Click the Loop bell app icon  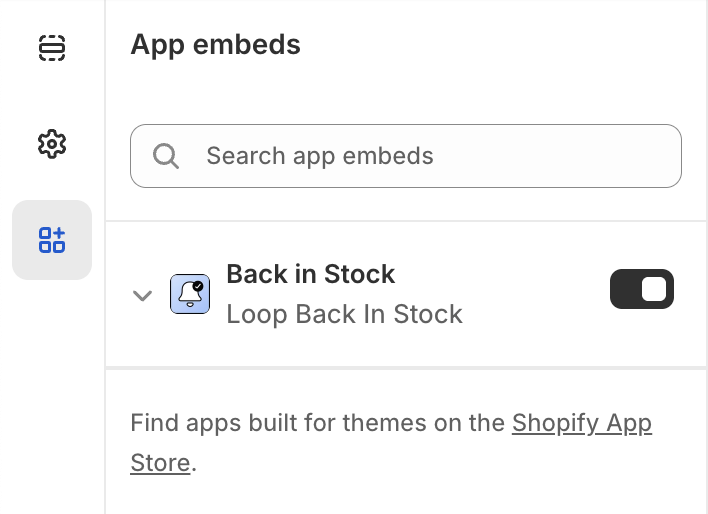coord(190,294)
